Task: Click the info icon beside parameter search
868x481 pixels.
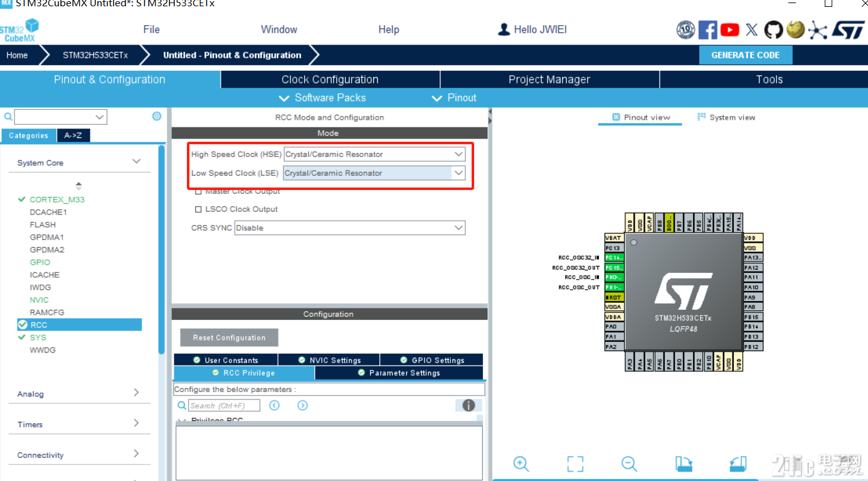Action: (468, 405)
